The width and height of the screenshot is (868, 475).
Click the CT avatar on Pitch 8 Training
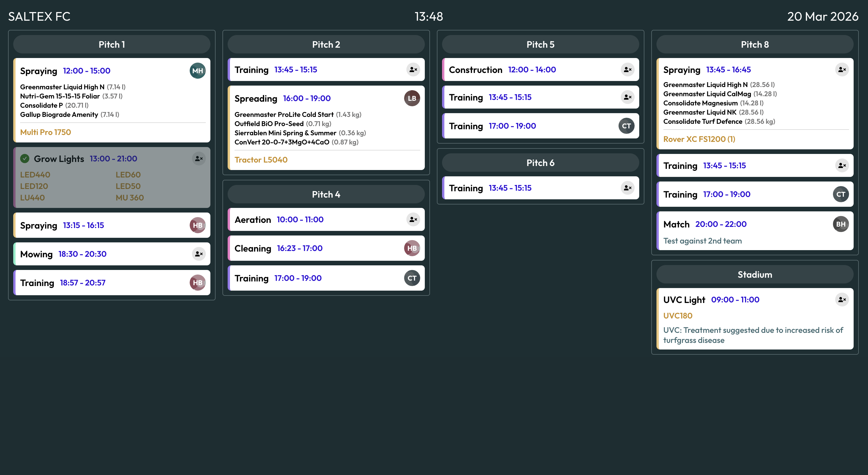point(841,194)
